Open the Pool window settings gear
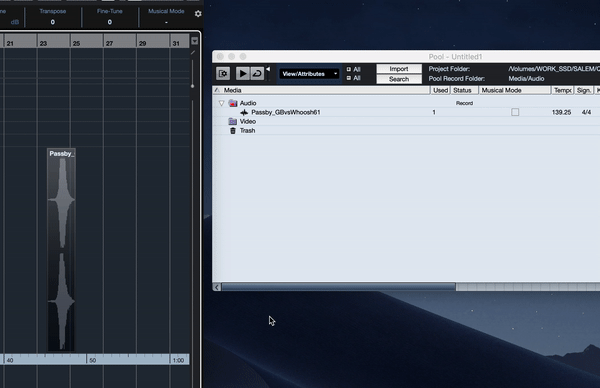 coord(223,73)
